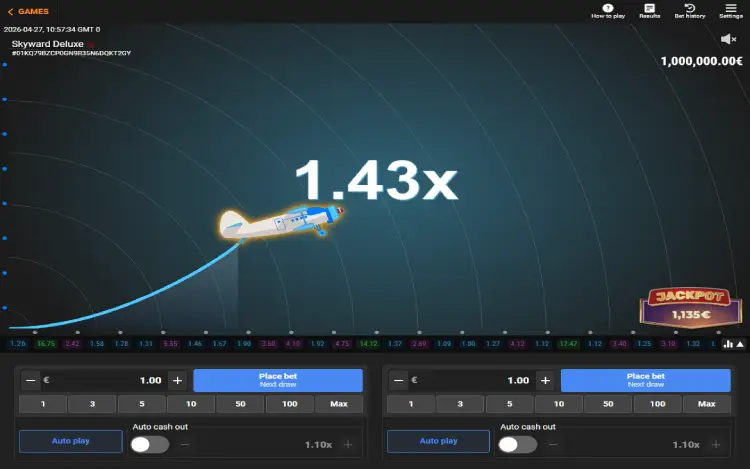Select Max bet in the left panel
Screen dimensions: 750x469
coord(339,404)
